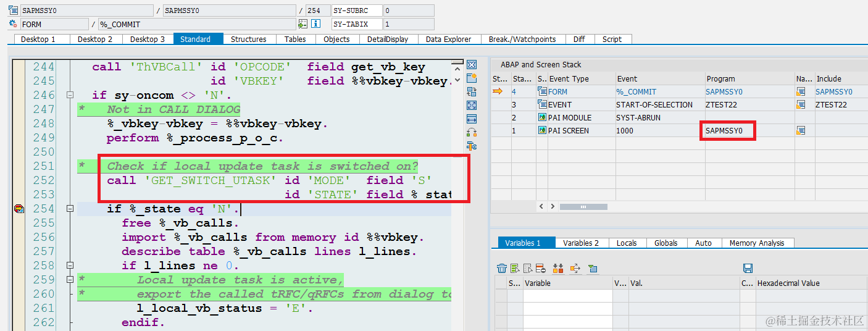Click the navigation icon in %_COMMIT stack row
Screen dimensions: 868x331
pos(801,91)
